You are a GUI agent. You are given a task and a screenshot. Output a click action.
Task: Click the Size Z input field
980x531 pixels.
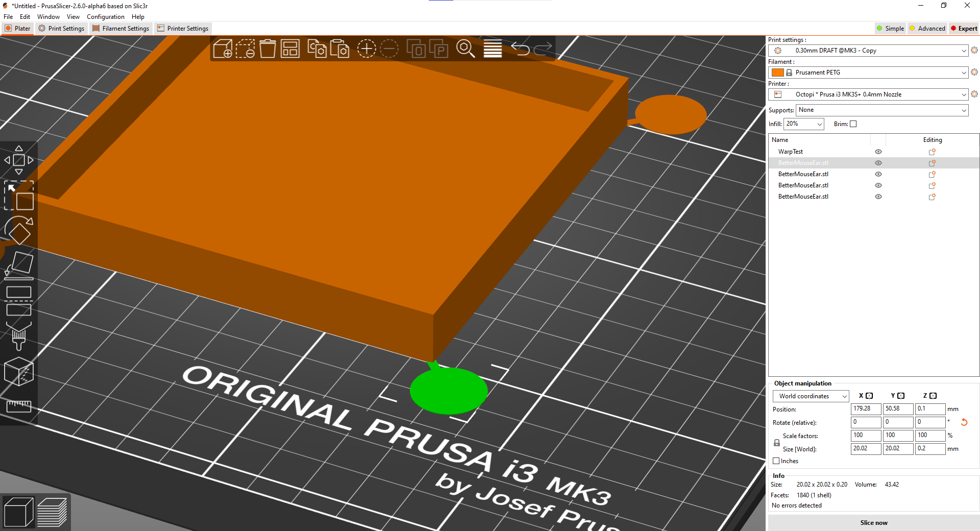[x=930, y=449]
